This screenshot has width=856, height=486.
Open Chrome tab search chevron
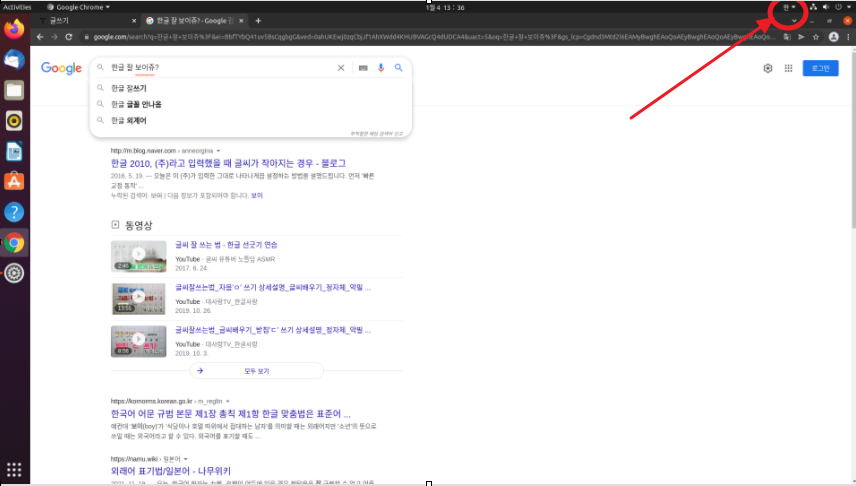pyautogui.click(x=794, y=21)
